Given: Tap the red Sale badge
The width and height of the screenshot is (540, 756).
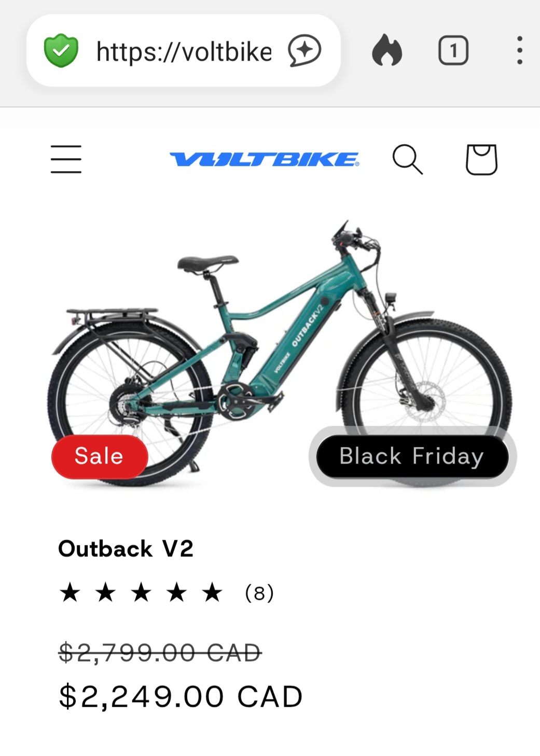Looking at the screenshot, I should coord(99,456).
